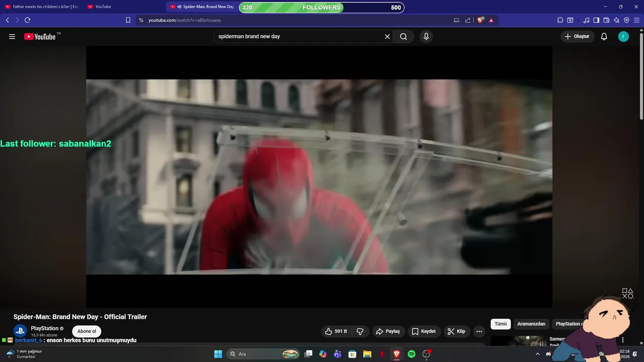Bookmark this page icon in address bar
Image resolution: width=644 pixels, height=362 pixels.
128,20
